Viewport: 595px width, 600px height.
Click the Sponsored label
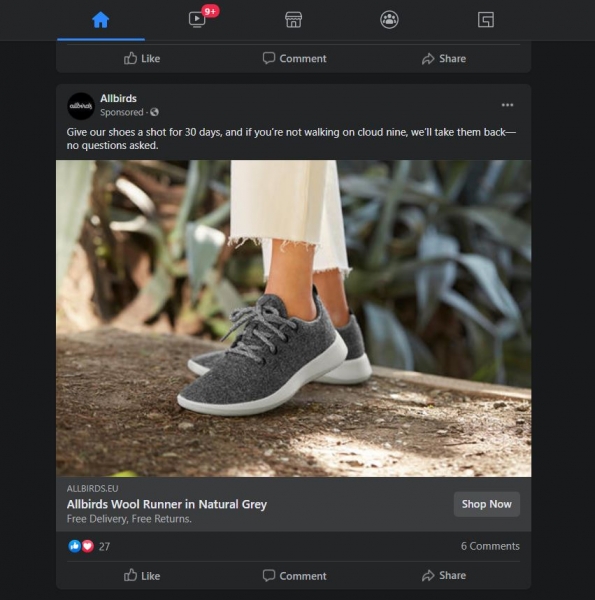[122, 112]
